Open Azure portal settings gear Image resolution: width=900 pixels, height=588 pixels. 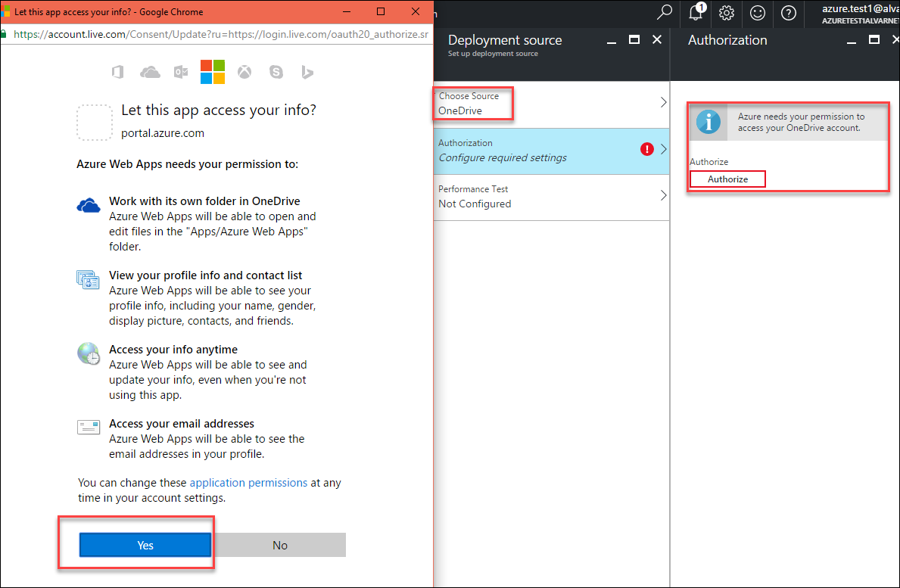click(727, 13)
